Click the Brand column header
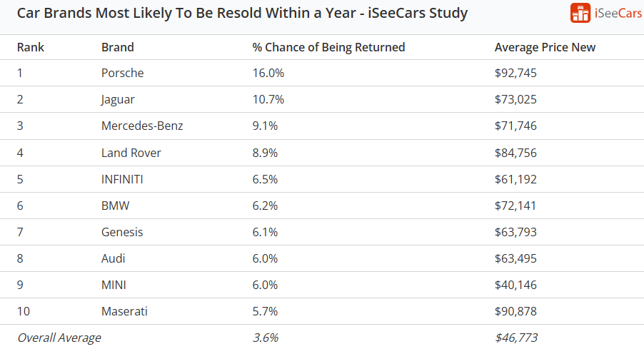Screen dimensions: 644x349 [118, 47]
